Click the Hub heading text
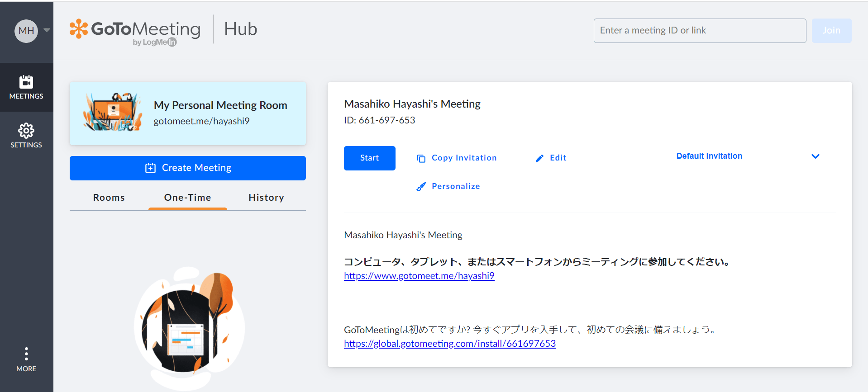The image size is (868, 392). pyautogui.click(x=241, y=29)
